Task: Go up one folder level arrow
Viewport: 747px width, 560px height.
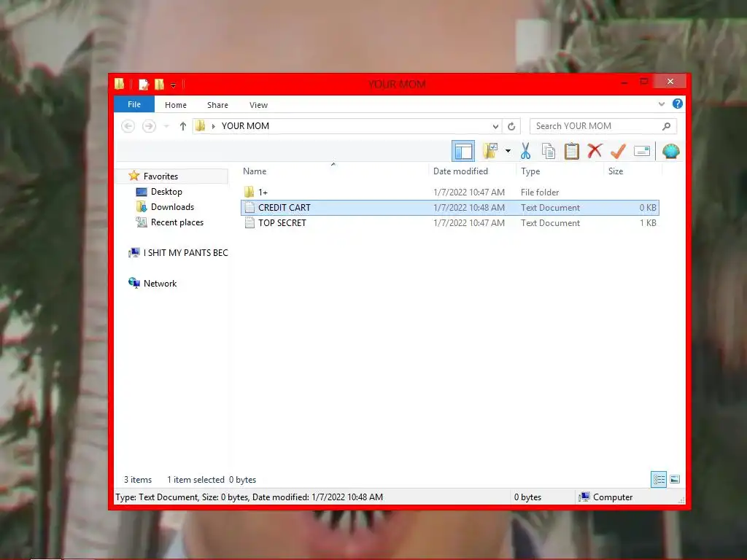Action: coord(183,126)
